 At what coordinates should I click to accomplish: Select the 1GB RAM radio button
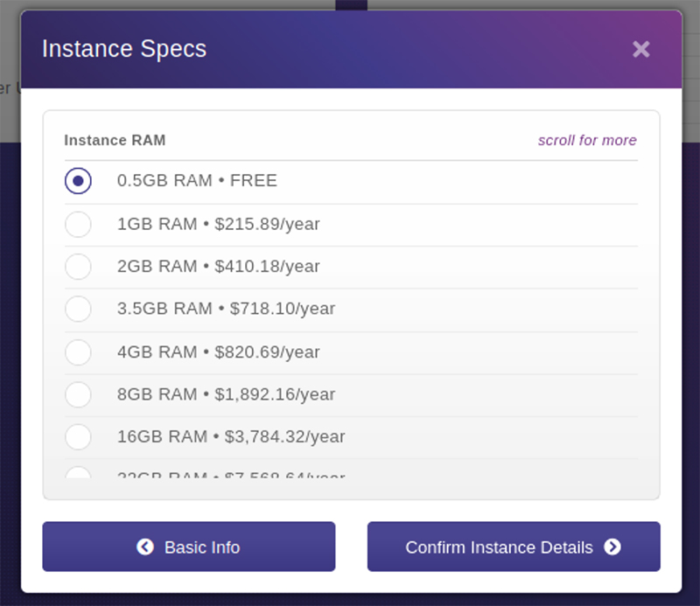[x=78, y=225]
